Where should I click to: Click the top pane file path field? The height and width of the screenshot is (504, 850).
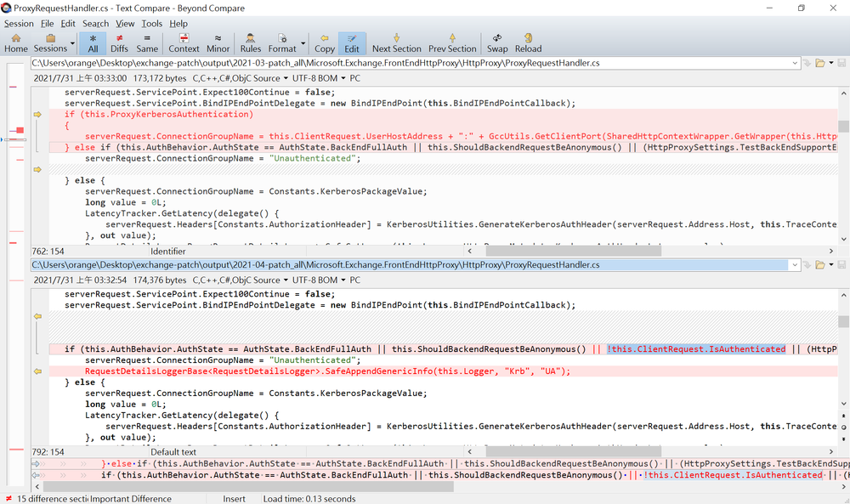(x=410, y=63)
